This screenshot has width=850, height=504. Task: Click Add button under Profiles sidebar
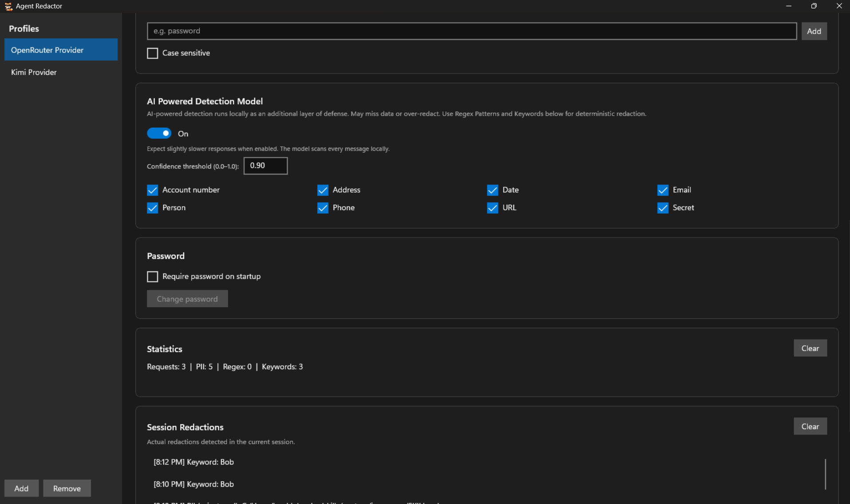(x=21, y=488)
